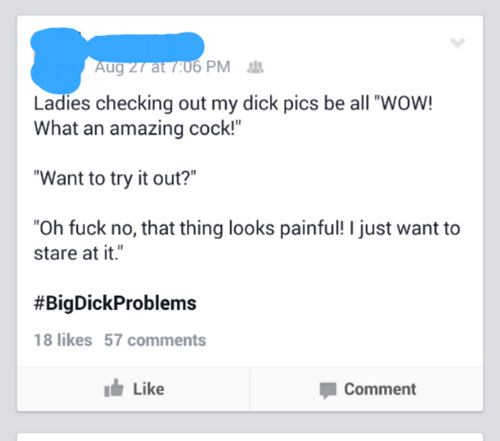The width and height of the screenshot is (500, 441).
Task: Toggle Like on this post
Action: pos(133,389)
